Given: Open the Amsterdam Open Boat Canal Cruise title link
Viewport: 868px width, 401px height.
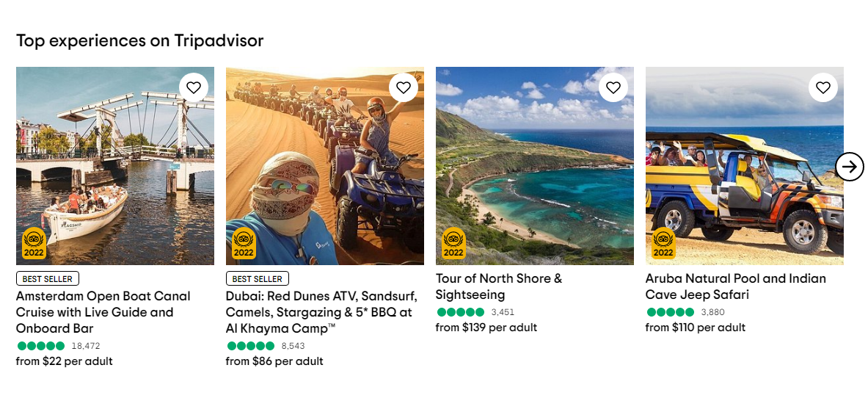Looking at the screenshot, I should (x=103, y=312).
